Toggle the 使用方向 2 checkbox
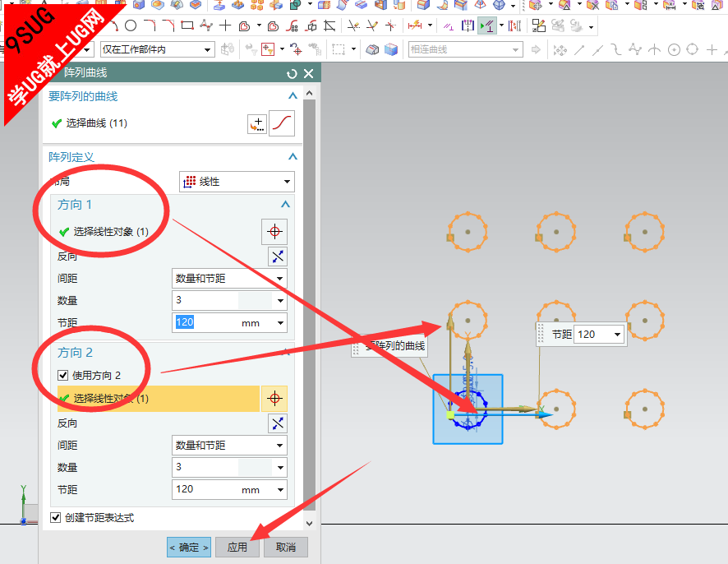Screen dimensions: 728x564 (62, 375)
